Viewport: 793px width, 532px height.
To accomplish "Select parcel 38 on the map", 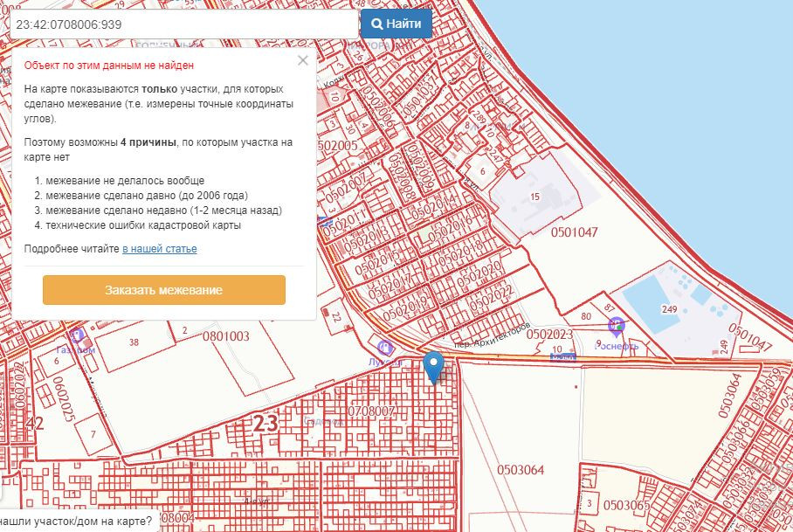I will point(134,342).
